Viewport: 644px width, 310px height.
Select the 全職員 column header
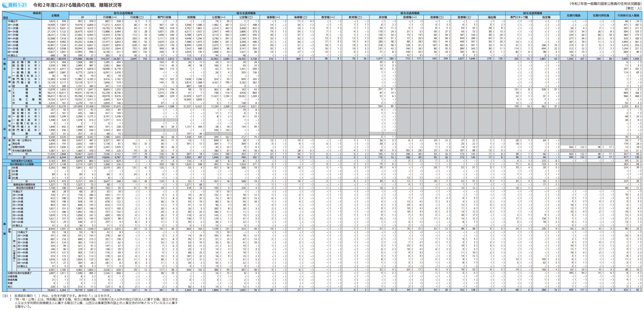click(x=55, y=15)
